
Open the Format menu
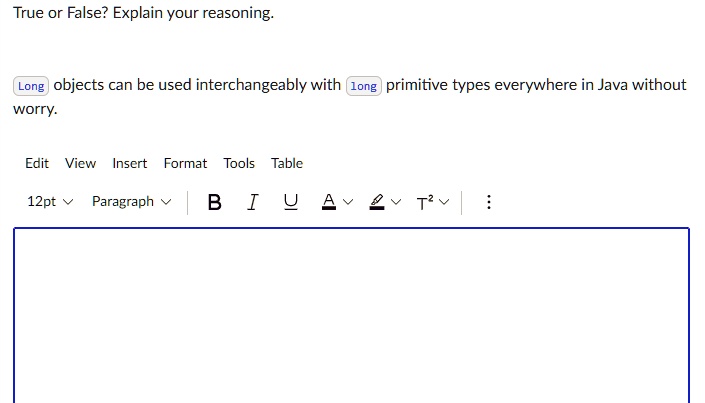click(185, 163)
